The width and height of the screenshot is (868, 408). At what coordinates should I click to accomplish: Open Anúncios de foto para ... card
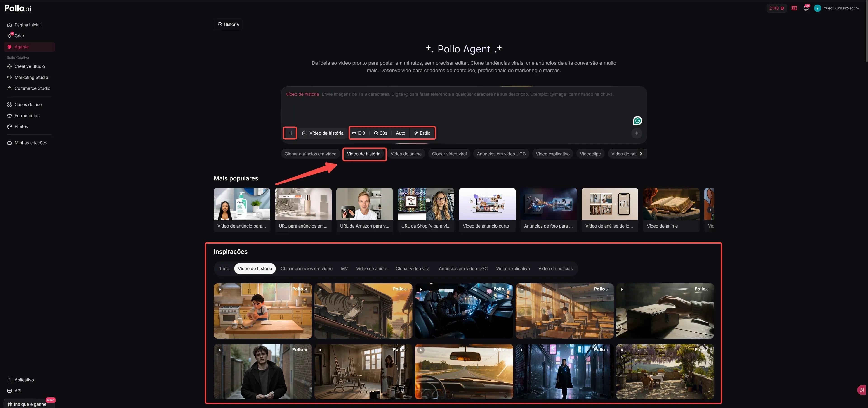tap(548, 210)
